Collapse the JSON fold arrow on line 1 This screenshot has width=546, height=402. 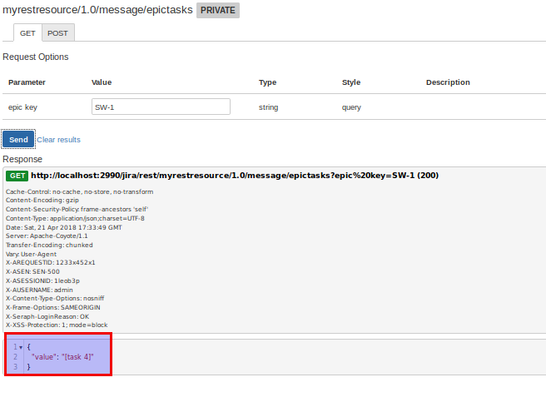[21, 347]
